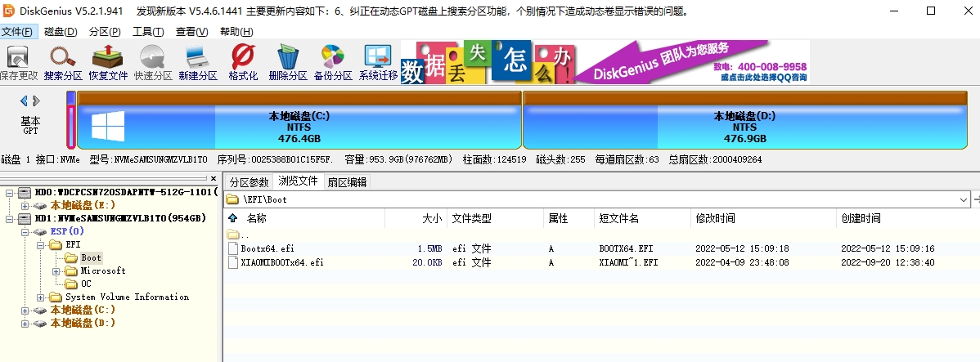980x362 pixels.
Task: Click the folder icon in path bar
Action: pyautogui.click(x=232, y=199)
